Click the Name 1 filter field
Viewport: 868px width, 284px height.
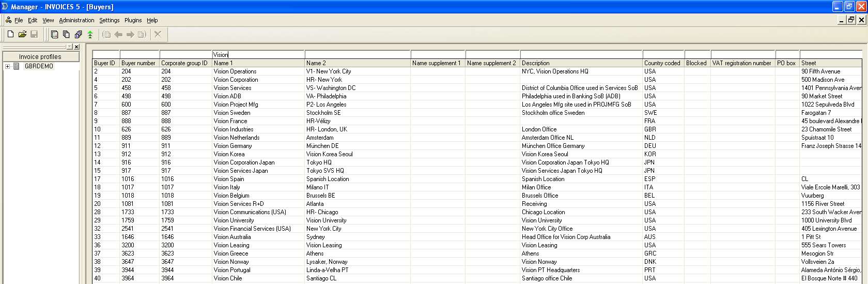[258, 54]
